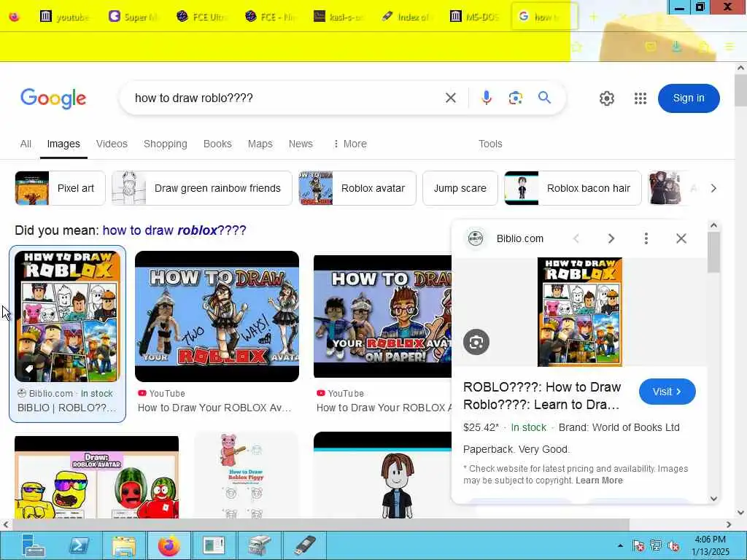Bookmark this page with the star icon
The image size is (747, 560).
pos(576,47)
